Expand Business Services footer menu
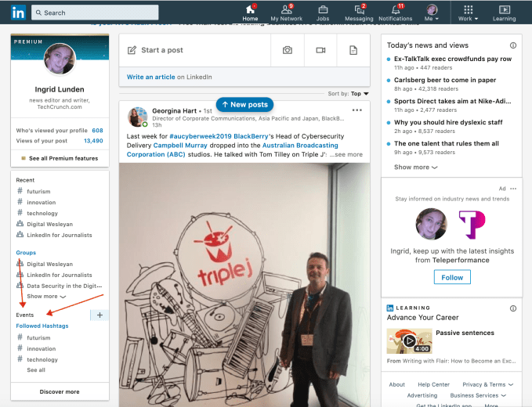 (478, 395)
